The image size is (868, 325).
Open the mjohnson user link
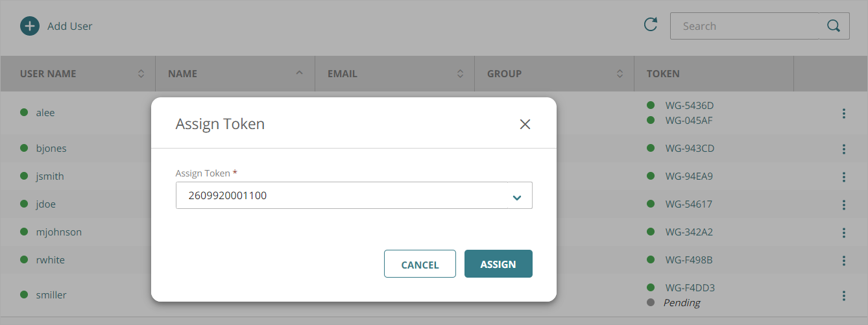(59, 232)
